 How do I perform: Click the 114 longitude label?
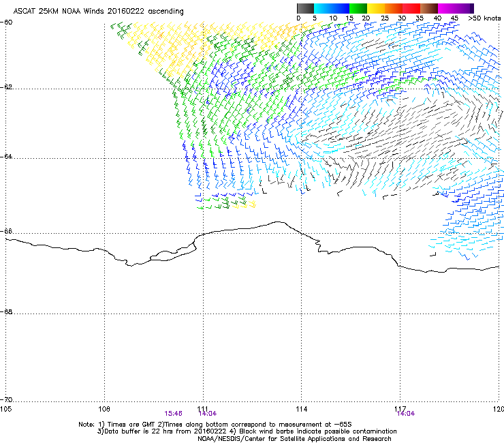pyautogui.click(x=302, y=409)
